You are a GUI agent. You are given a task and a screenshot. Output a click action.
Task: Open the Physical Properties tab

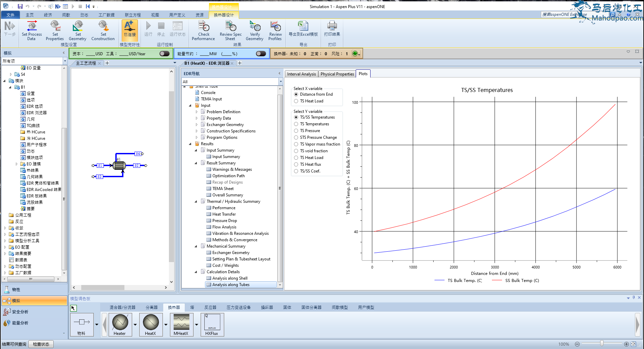(x=337, y=74)
